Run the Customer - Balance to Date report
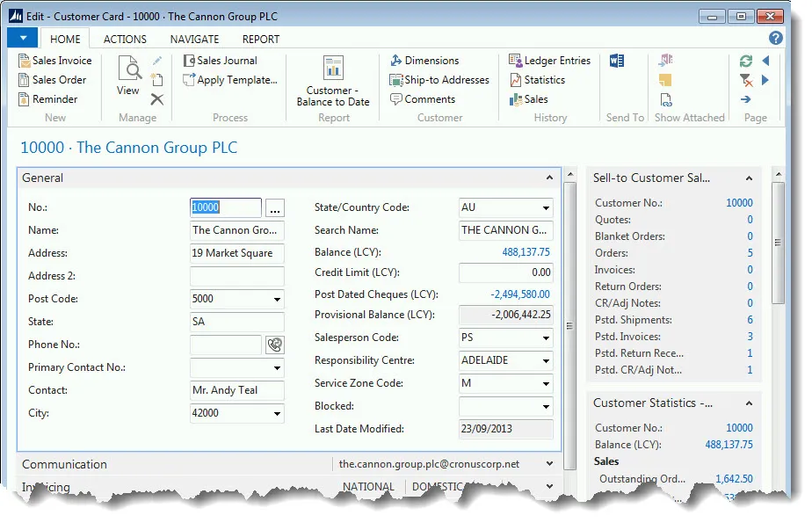This screenshot has width=812, height=530. pos(333,81)
